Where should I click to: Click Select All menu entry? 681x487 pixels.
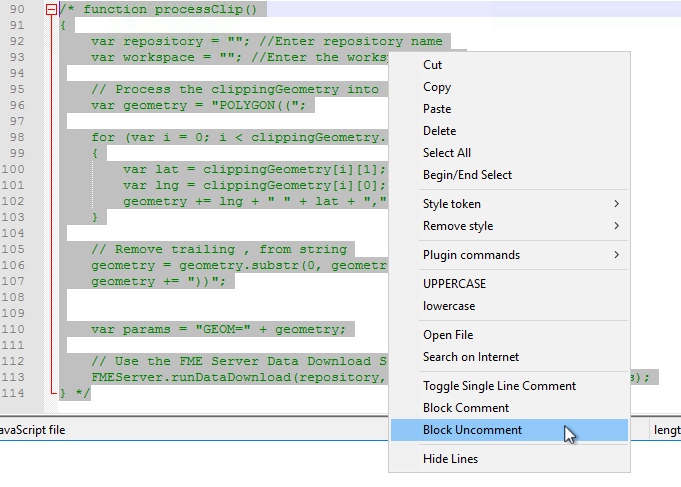pos(446,153)
